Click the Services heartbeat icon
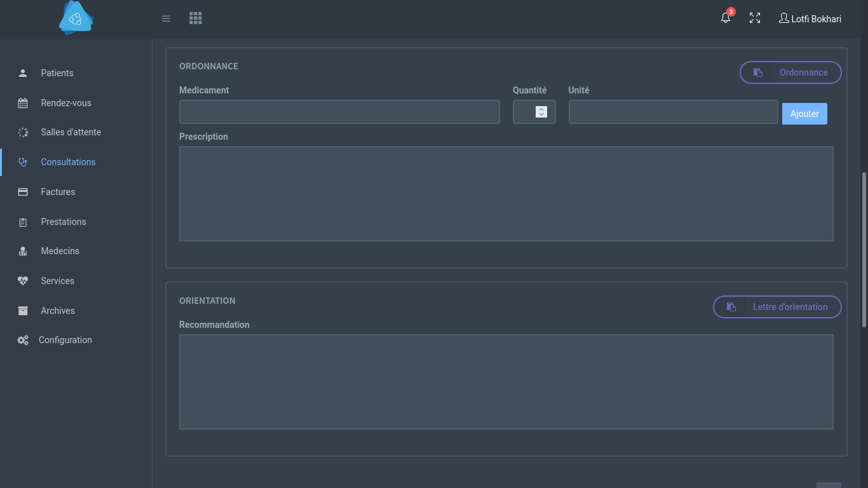The width and height of the screenshot is (868, 488). [23, 281]
